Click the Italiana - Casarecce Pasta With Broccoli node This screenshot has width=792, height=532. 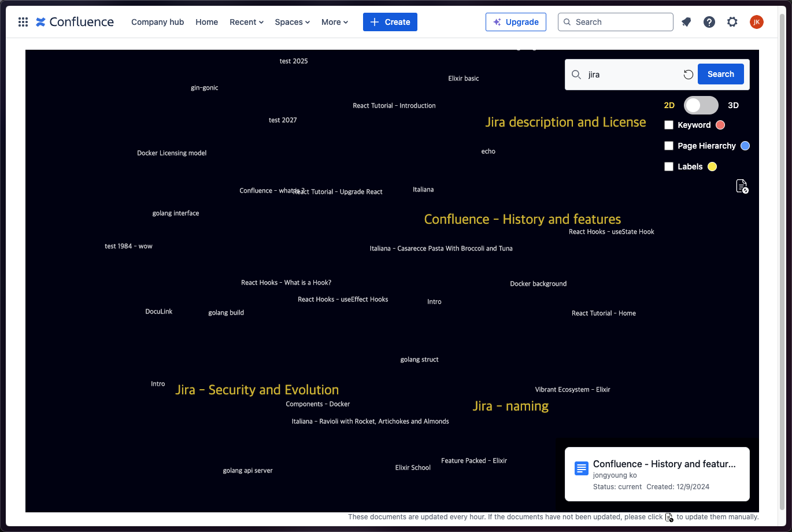tap(441, 248)
